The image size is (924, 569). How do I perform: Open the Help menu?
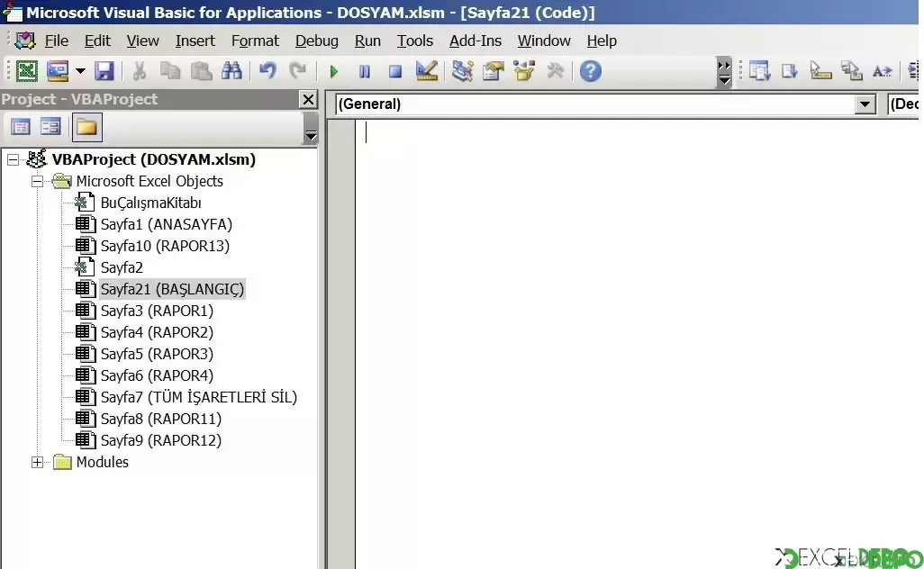[602, 41]
